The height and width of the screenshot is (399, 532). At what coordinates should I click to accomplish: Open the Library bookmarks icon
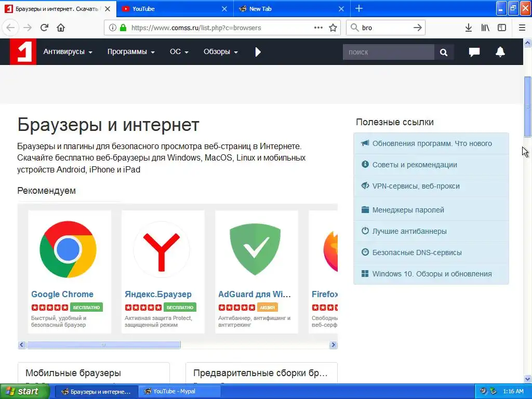485,28
